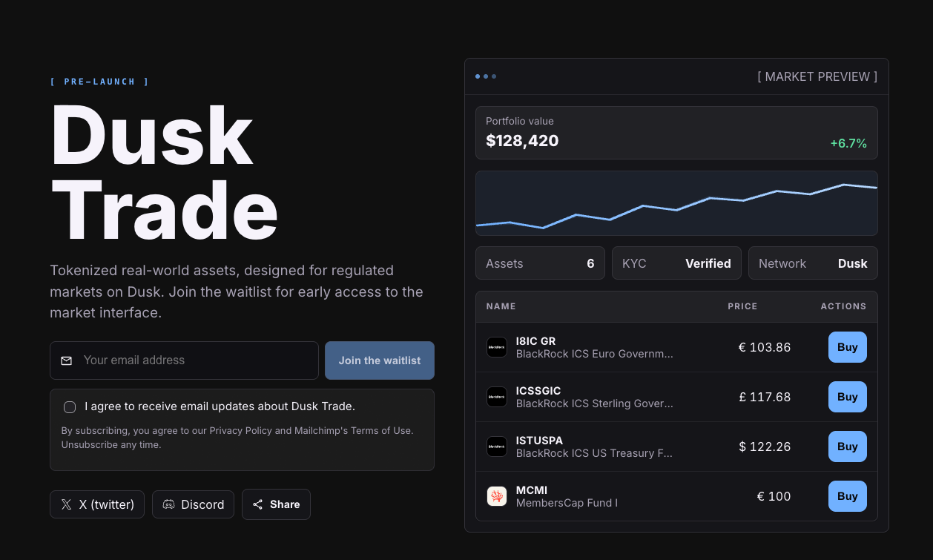Click the PRICE column header
The width and height of the screenshot is (933, 560).
click(x=742, y=306)
